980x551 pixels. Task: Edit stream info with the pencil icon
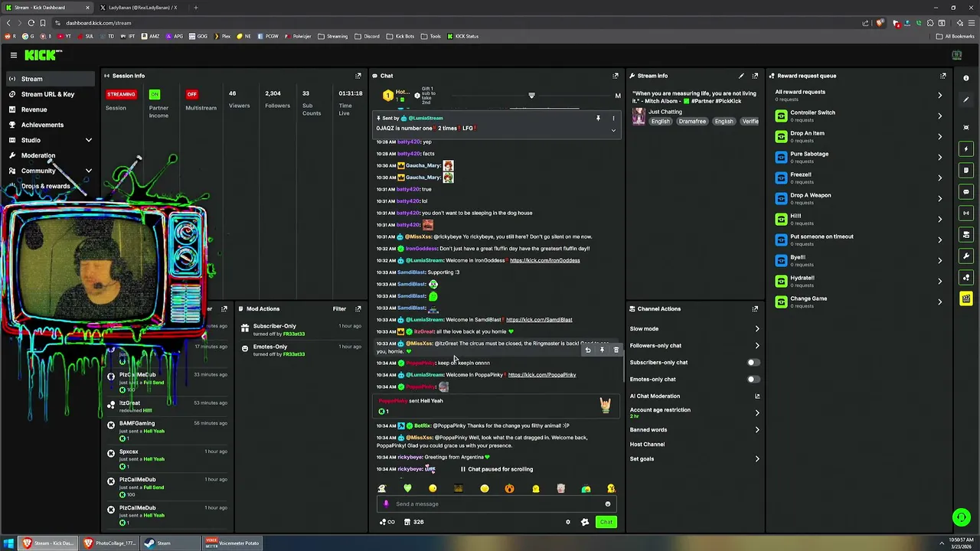pos(741,76)
